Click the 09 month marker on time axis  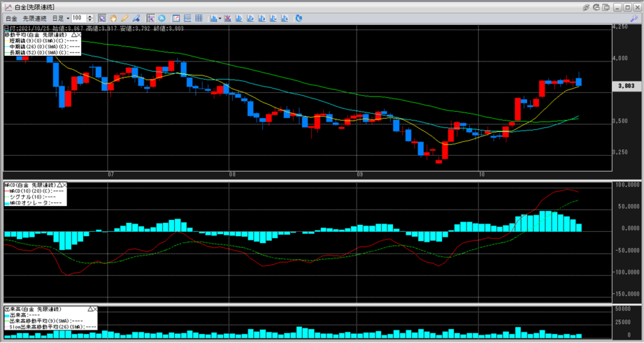click(x=360, y=175)
